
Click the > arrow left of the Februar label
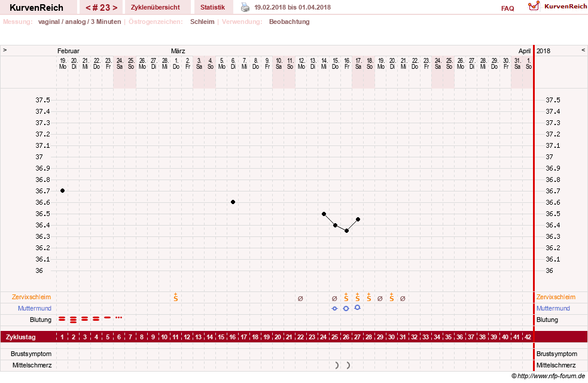coord(5,50)
